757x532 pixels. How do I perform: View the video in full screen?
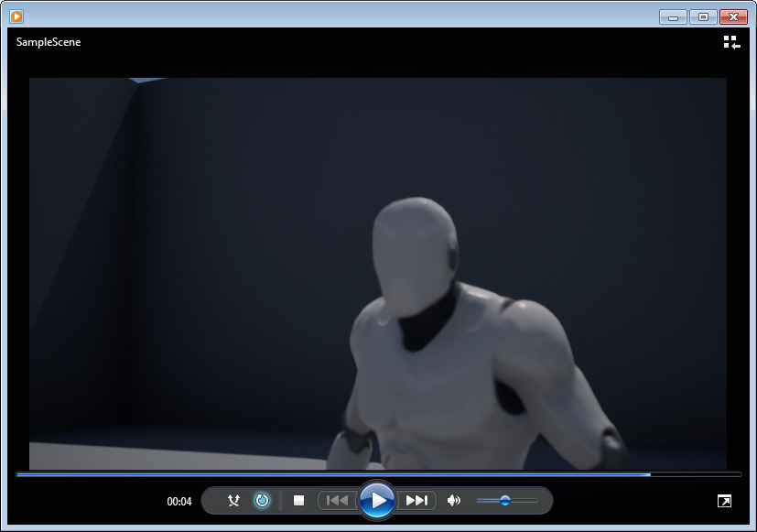pyautogui.click(x=724, y=501)
